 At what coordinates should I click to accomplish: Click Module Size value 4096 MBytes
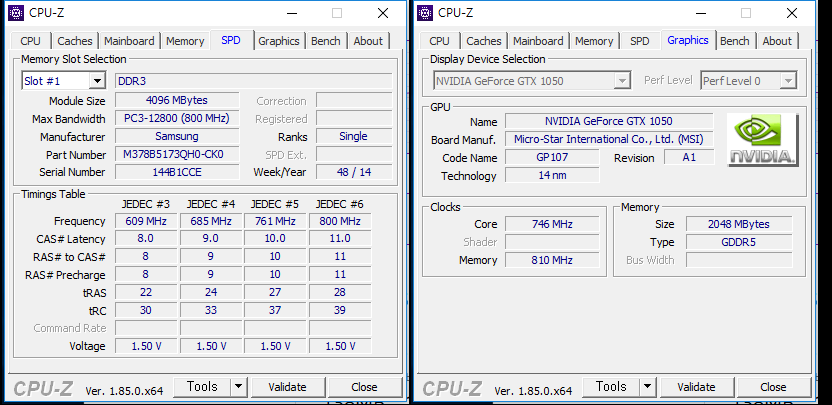tap(177, 100)
